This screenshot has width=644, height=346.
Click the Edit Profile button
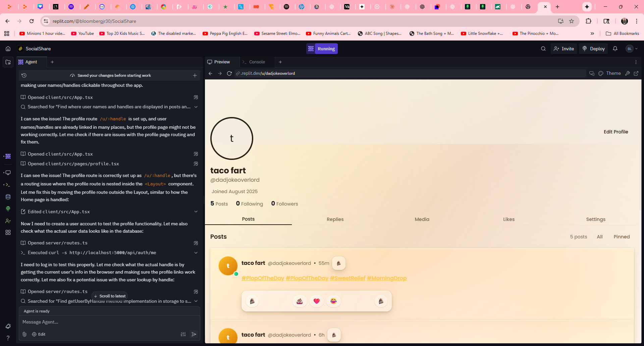pyautogui.click(x=615, y=132)
